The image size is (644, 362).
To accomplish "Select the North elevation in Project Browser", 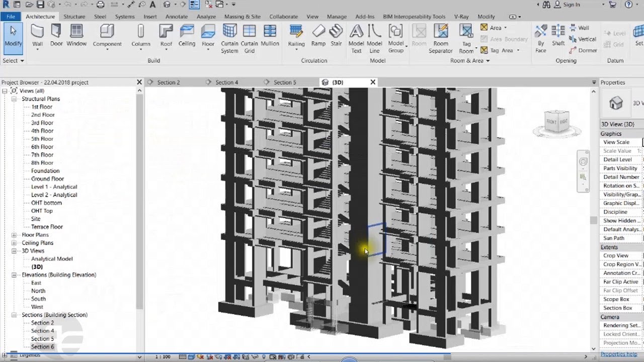I will click(x=38, y=291).
